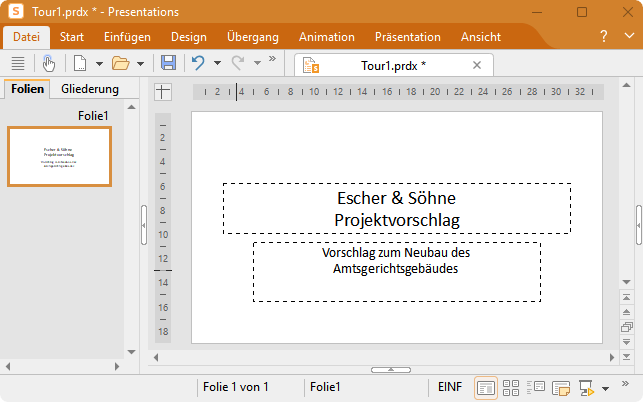Toggle EINF insert mode in status bar
This screenshot has height=402, width=643.
click(x=450, y=387)
